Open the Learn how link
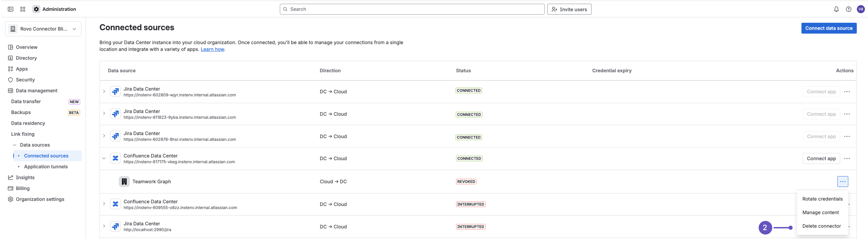 212,49
